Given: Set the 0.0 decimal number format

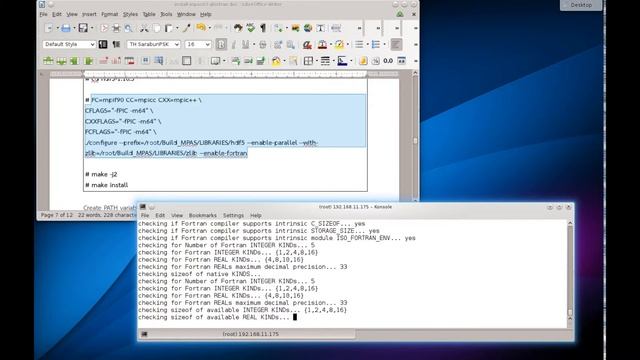Looking at the screenshot, I should [388, 61].
